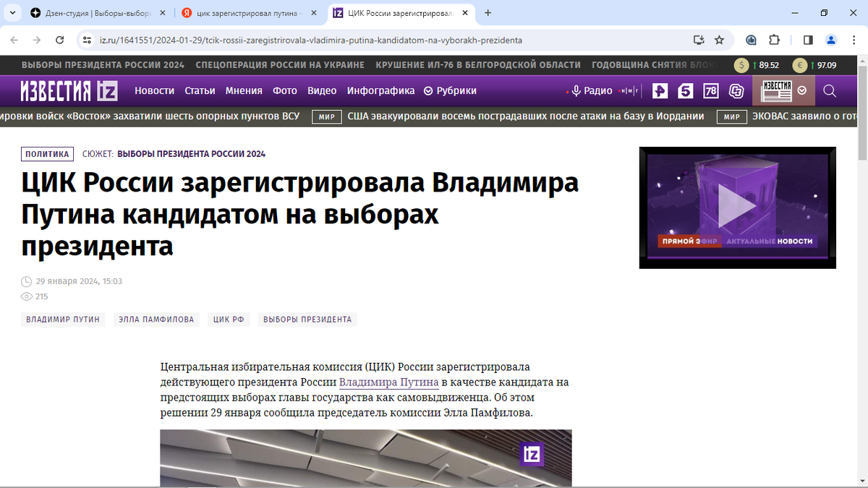Check the euro exchange rate 97.09
This screenshot has width=868, height=488.
pyautogui.click(x=814, y=65)
